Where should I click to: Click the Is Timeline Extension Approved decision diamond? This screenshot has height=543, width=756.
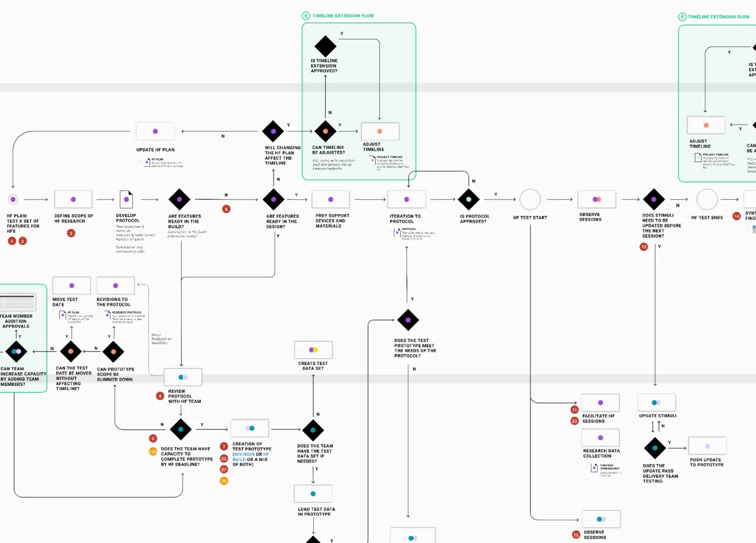point(325,47)
